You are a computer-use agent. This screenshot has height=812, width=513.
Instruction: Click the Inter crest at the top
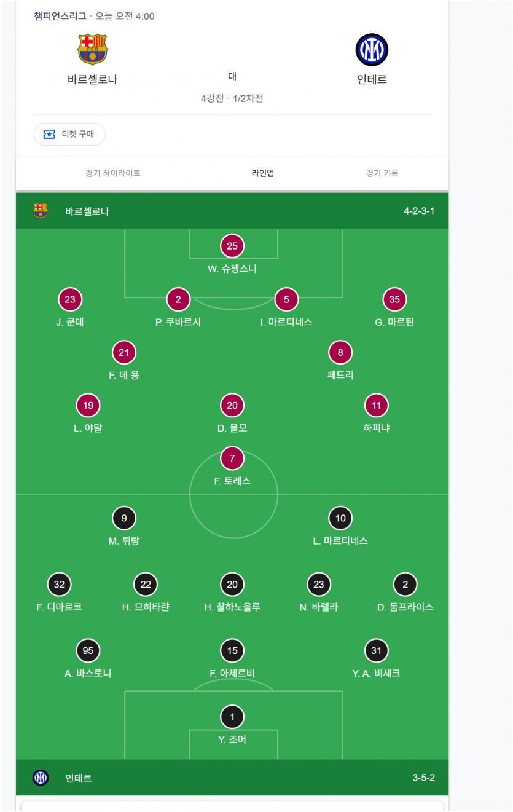point(372,50)
